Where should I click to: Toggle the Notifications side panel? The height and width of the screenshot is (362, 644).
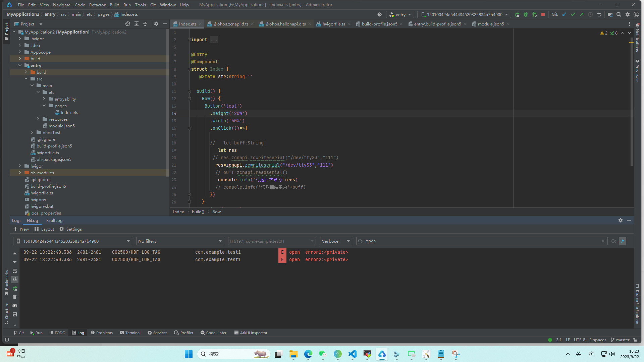(x=637, y=38)
